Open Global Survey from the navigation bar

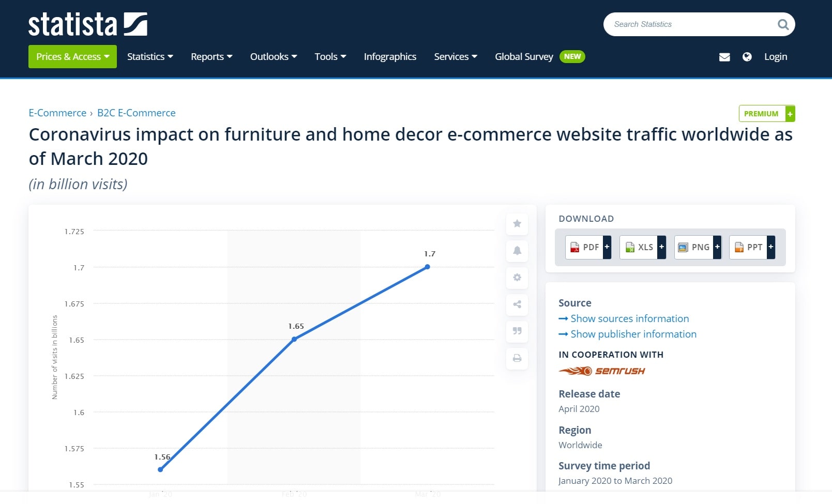tap(524, 56)
